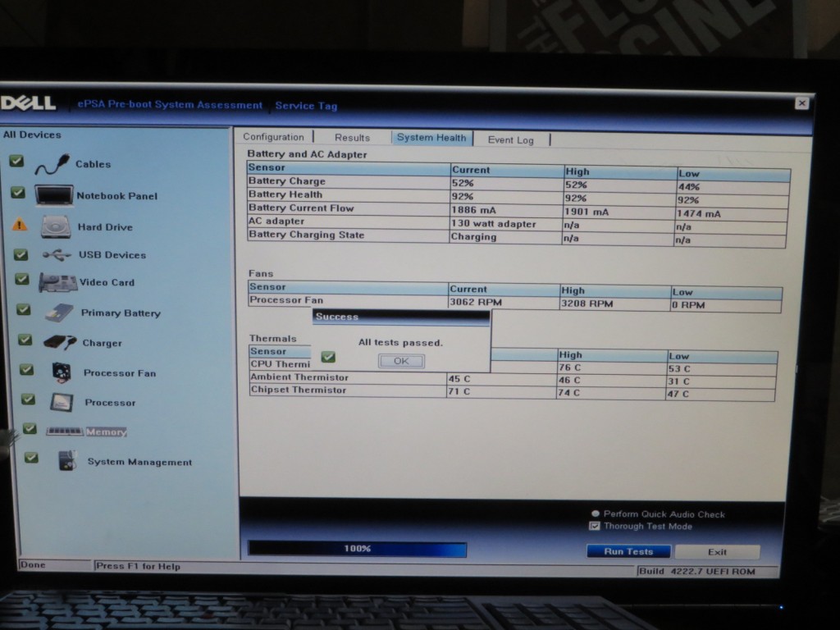Click the Chipset Thermistor row label
This screenshot has width=840, height=630.
tap(298, 390)
